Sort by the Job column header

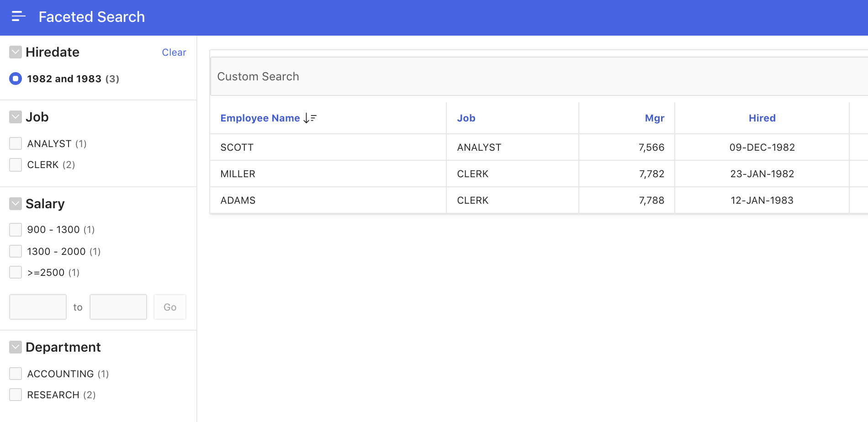[x=466, y=118]
